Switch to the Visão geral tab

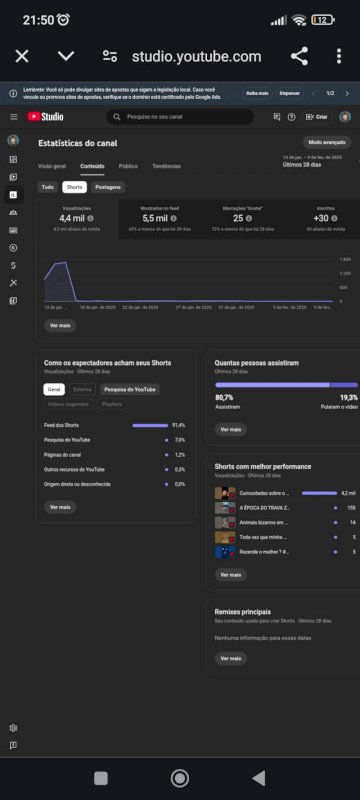tap(52, 166)
